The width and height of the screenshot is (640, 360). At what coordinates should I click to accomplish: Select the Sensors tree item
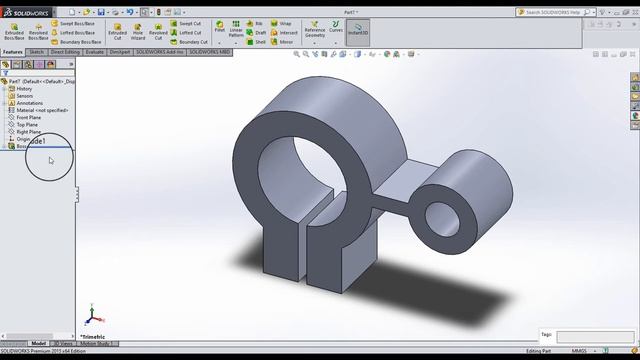click(21, 96)
